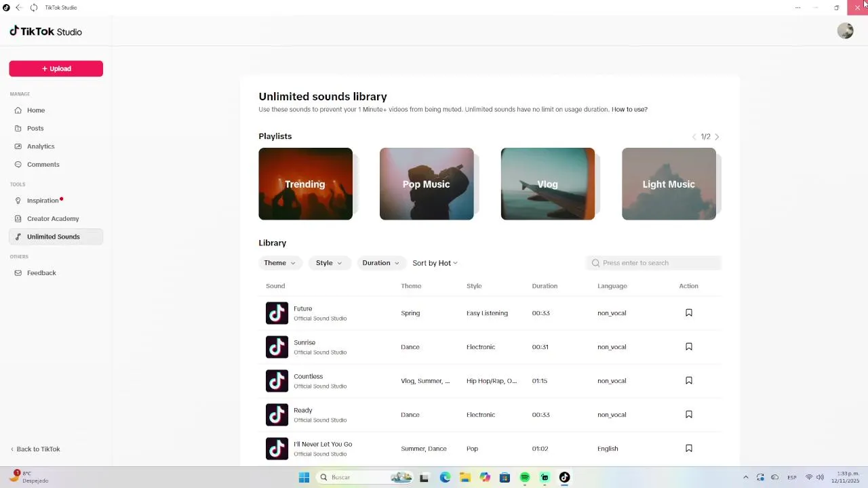Screen dimensions: 868x488
Task: Open the Trending playlist
Action: [305, 184]
